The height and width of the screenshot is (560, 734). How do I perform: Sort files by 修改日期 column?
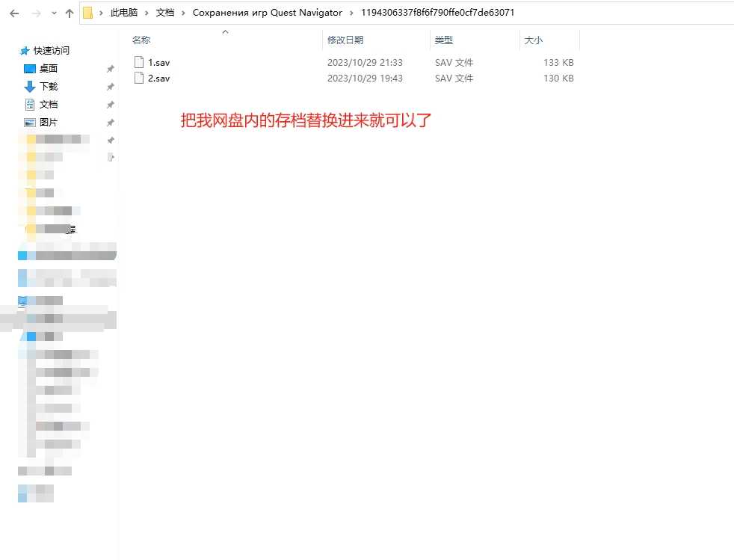(x=345, y=40)
